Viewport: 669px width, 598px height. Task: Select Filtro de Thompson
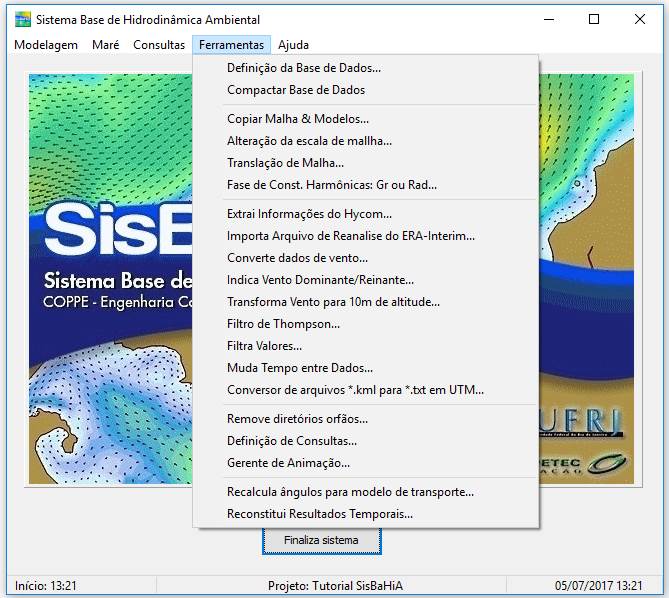coord(366,324)
